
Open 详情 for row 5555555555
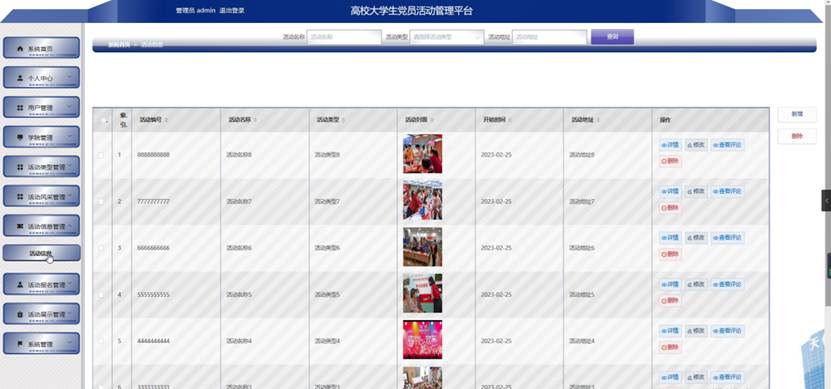tap(670, 284)
